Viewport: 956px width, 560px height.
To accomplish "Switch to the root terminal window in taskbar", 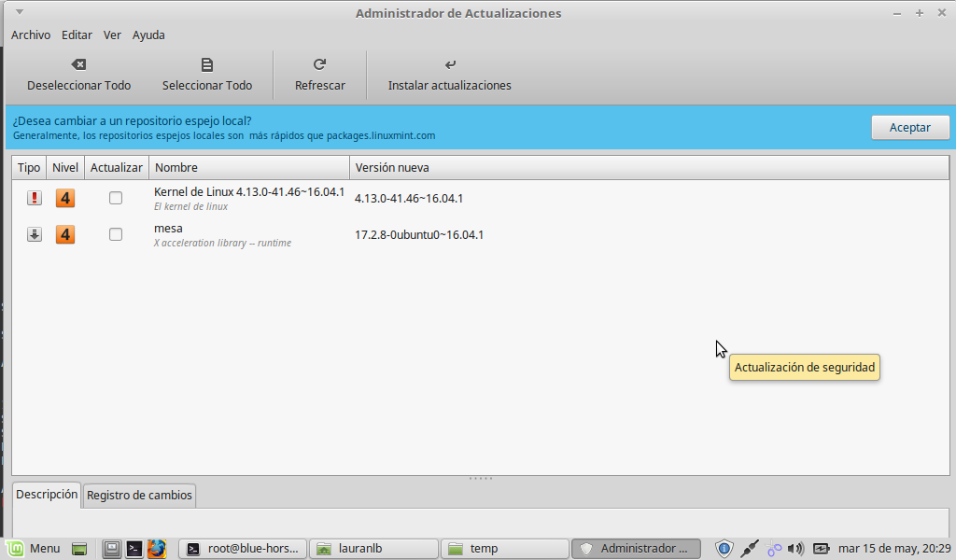I will point(243,549).
